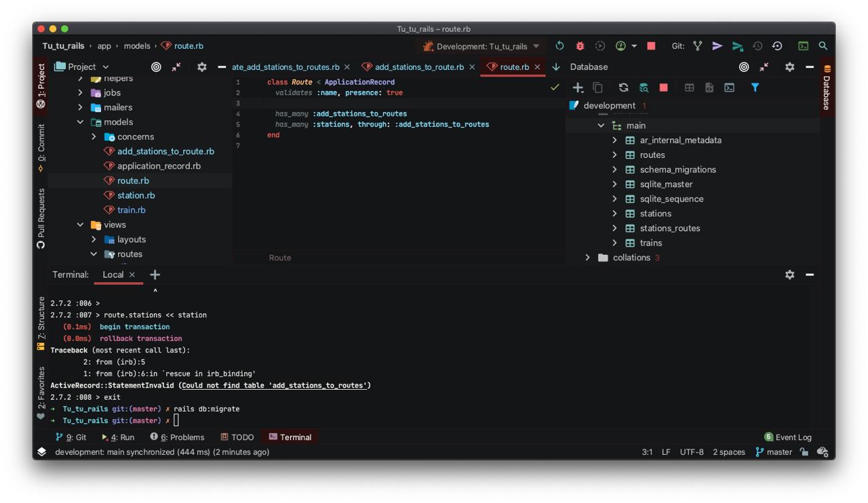This screenshot has height=503, width=868.
Task: Toggle the TODO tool window
Action: point(237,437)
